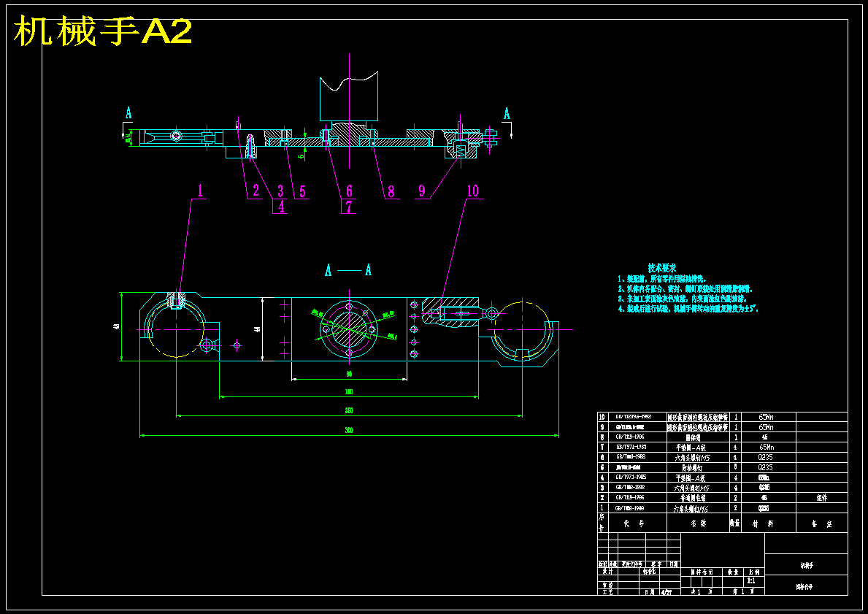Select part callout number 5
The height and width of the screenshot is (614, 868).
pos(302,191)
